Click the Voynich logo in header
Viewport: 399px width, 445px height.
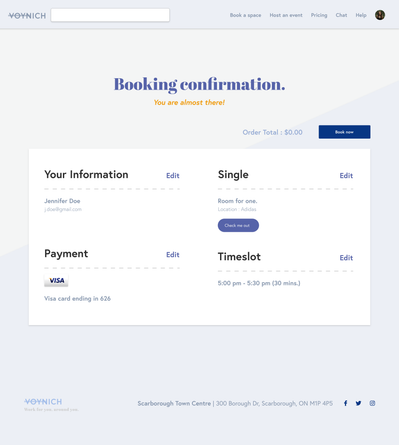[27, 16]
